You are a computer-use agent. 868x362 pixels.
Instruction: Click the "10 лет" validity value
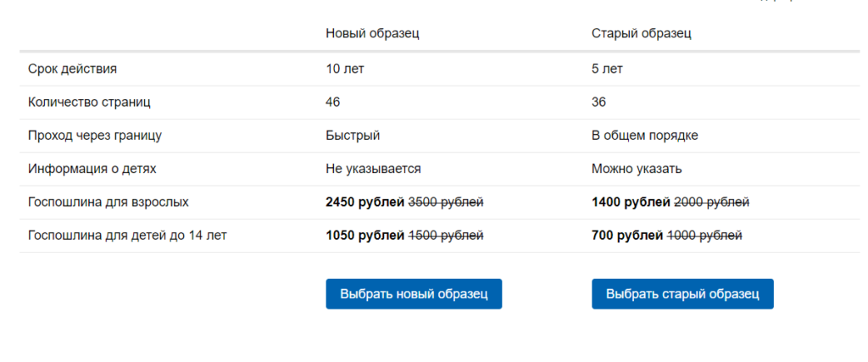(345, 69)
